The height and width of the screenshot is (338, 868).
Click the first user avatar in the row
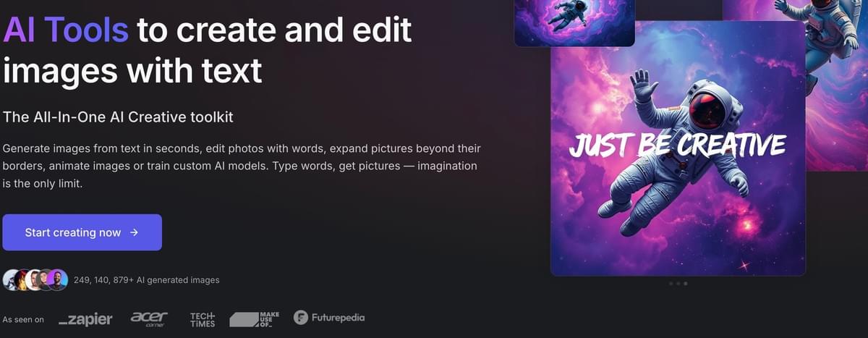point(12,279)
